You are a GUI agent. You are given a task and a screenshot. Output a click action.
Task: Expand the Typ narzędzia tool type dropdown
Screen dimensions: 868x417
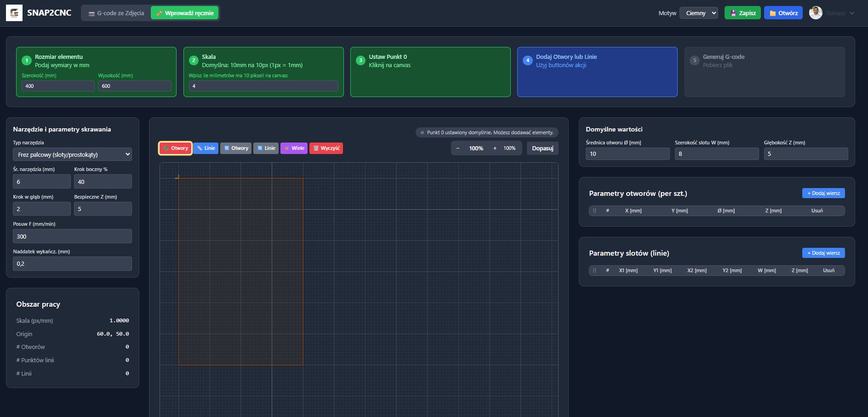pyautogui.click(x=72, y=154)
